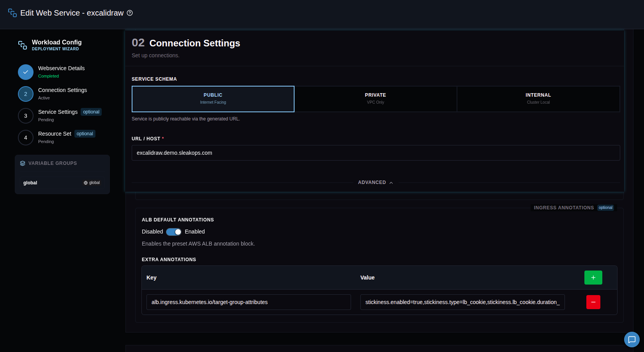Click the Workload Config wizard icon
Viewport: 644px width, 352px height.
(23, 45)
